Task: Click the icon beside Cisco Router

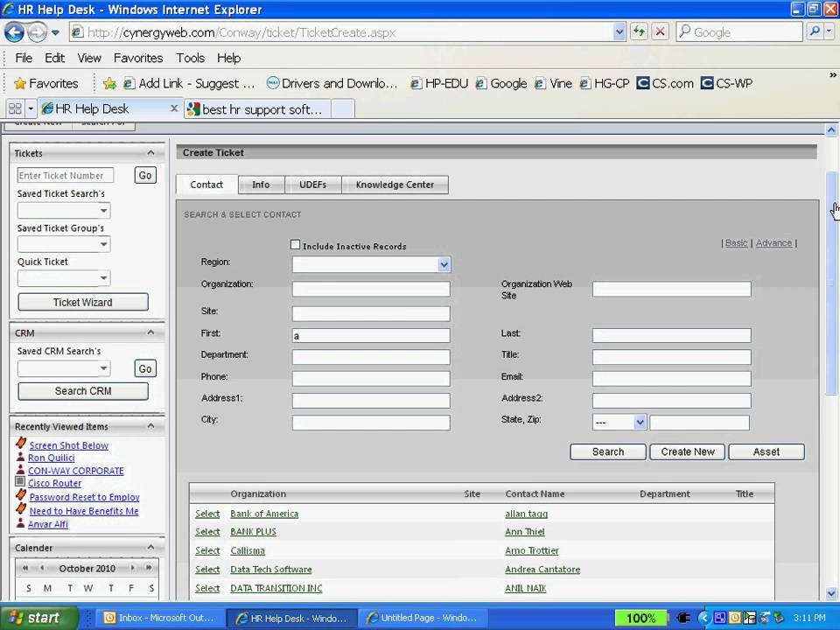Action: pyautogui.click(x=20, y=482)
